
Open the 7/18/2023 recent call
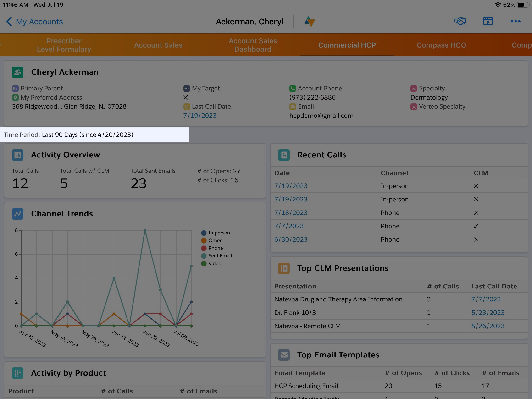point(291,213)
